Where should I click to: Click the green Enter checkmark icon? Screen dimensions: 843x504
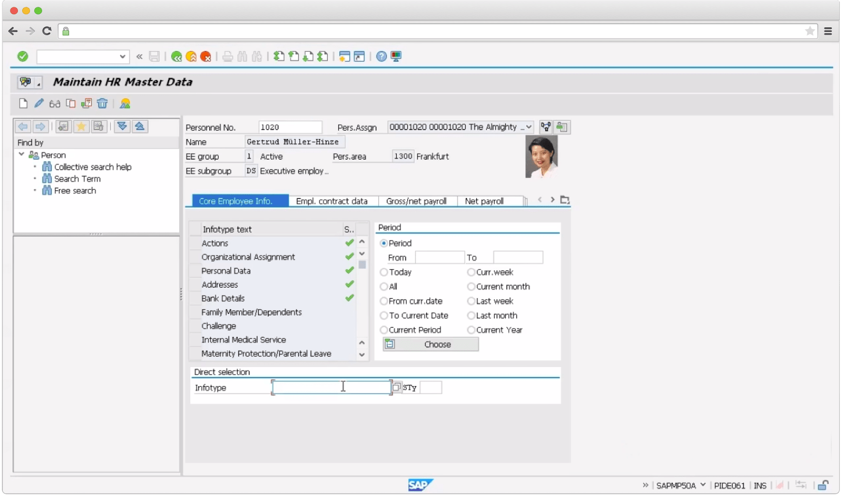pyautogui.click(x=23, y=56)
